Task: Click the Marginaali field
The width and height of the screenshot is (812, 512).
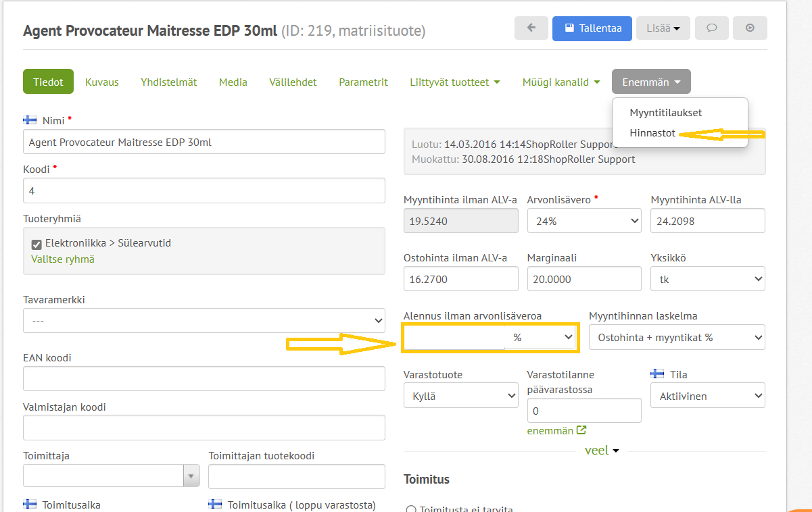Action: point(584,279)
